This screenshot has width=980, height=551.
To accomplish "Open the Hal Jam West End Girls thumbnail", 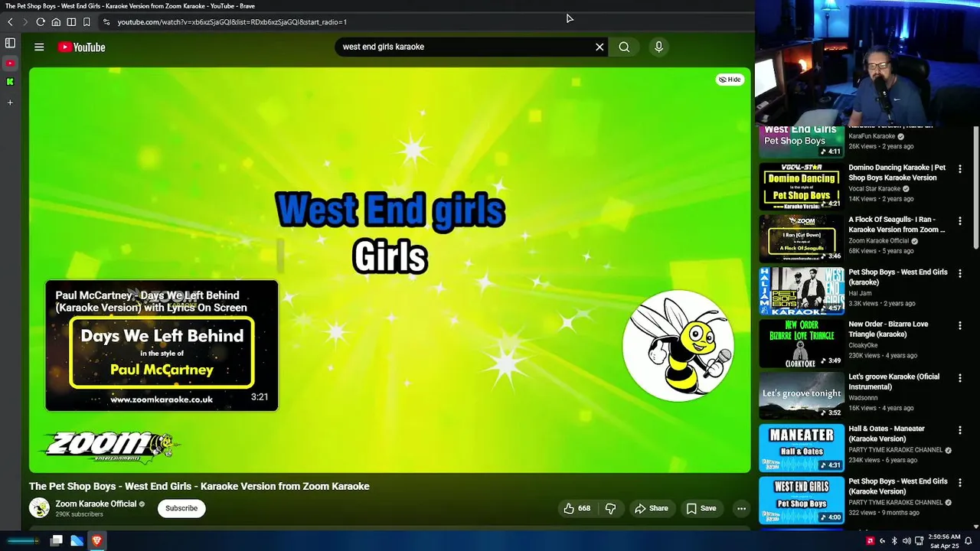I will point(802,291).
